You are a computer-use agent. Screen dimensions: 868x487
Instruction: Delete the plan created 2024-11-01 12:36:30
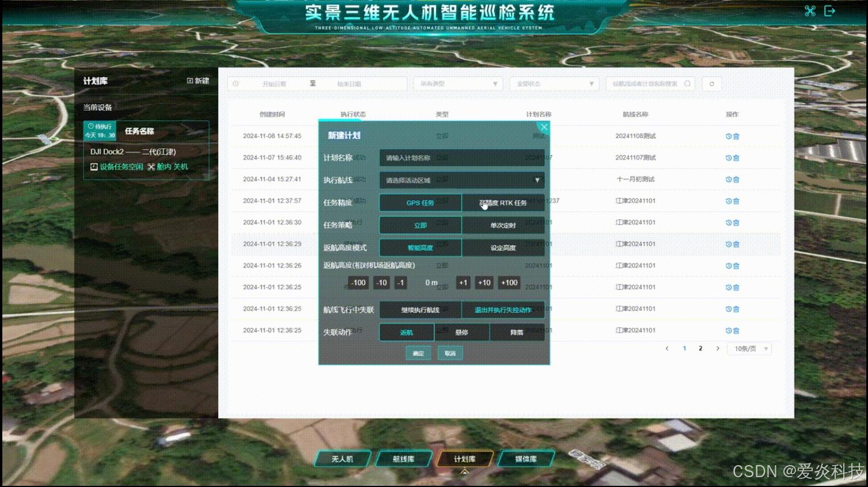(736, 223)
